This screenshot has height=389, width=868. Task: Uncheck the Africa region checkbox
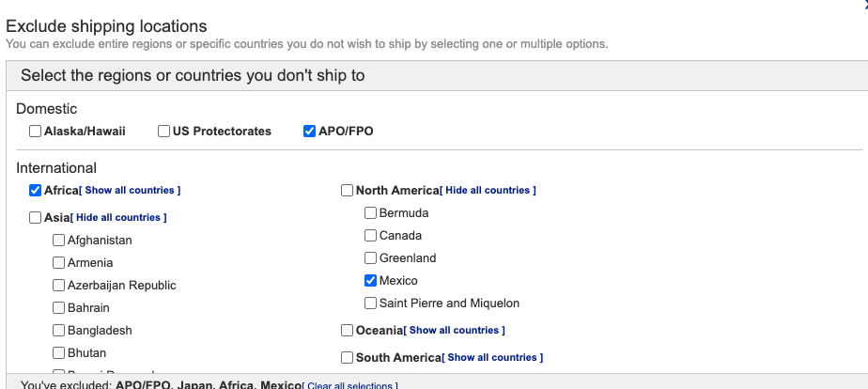[35, 191]
